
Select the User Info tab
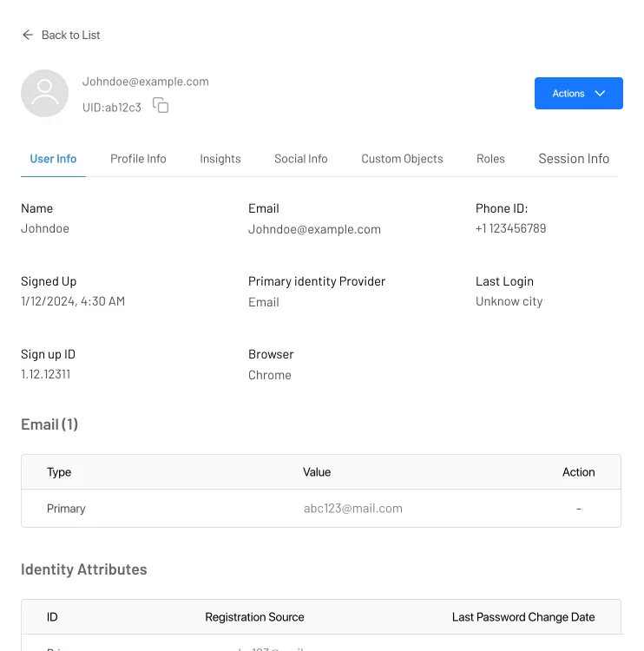point(53,159)
